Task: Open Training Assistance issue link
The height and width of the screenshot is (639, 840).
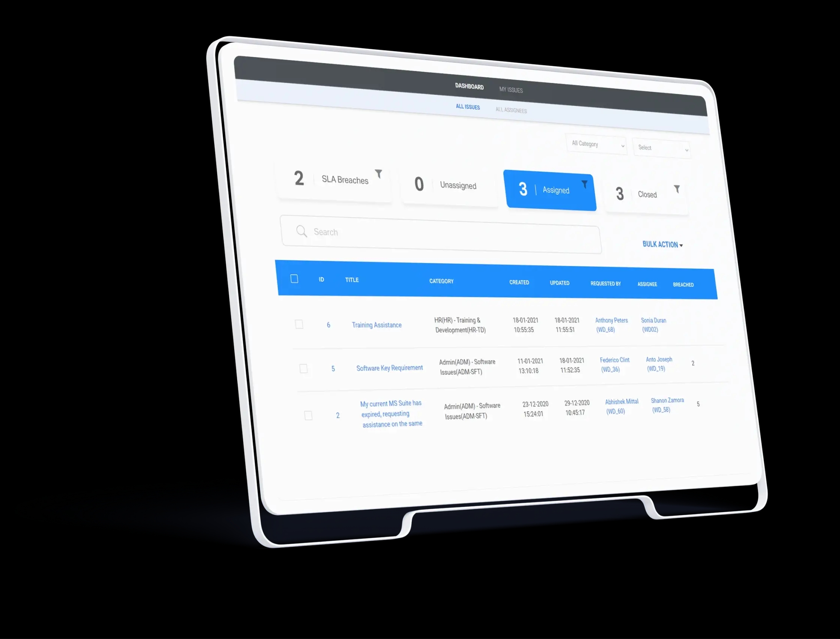Action: [376, 325]
